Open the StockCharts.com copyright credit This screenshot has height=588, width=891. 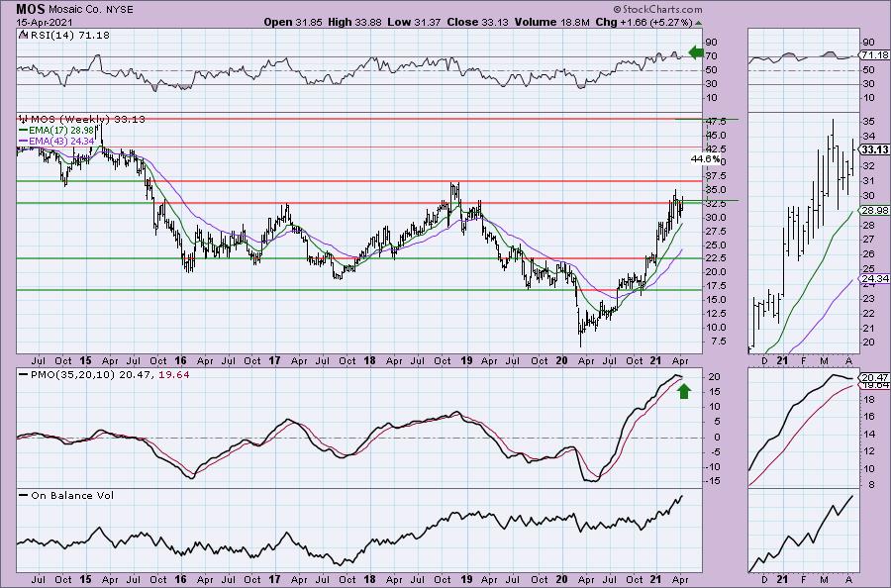point(657,10)
